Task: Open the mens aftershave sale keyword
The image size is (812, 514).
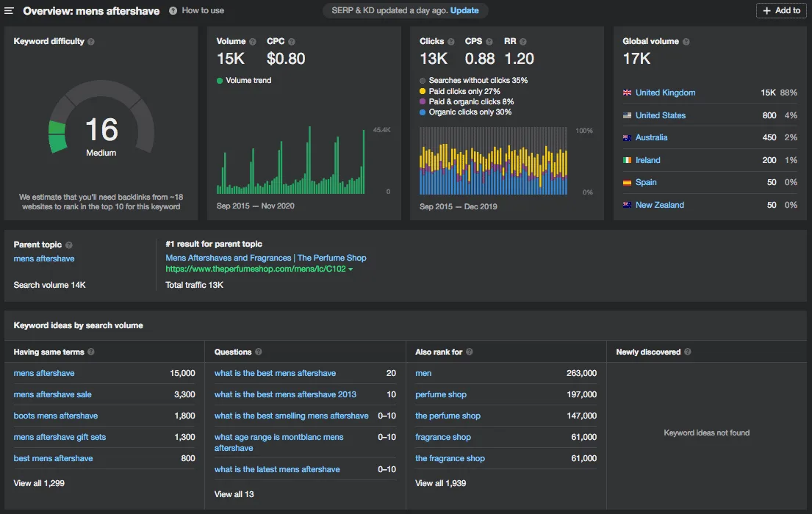Action: click(x=52, y=394)
